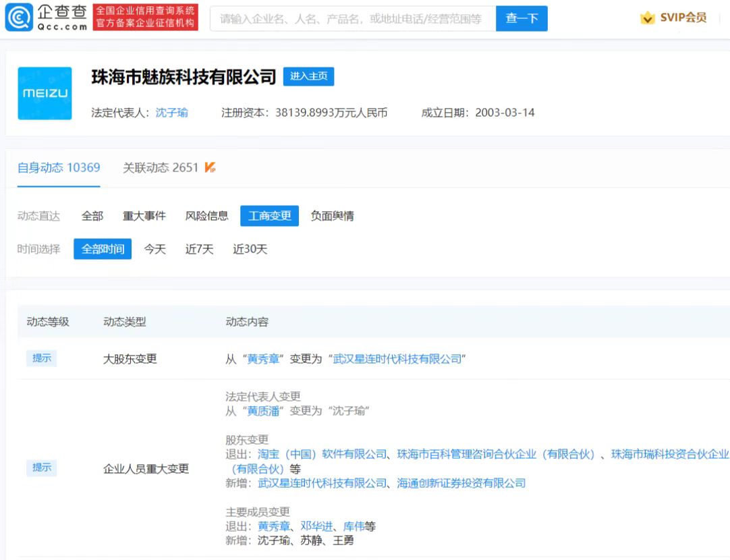Click 动态类型 column header
The image size is (730, 560).
(125, 322)
